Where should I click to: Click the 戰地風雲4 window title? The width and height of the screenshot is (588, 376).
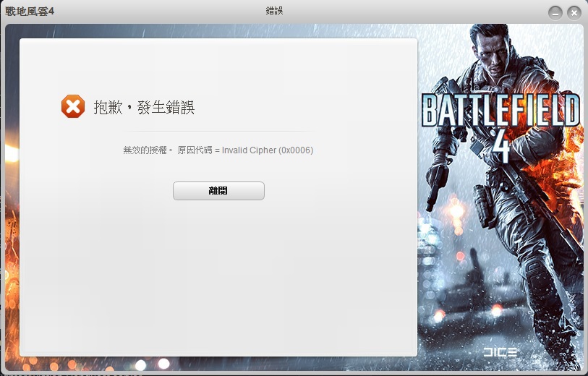point(30,12)
